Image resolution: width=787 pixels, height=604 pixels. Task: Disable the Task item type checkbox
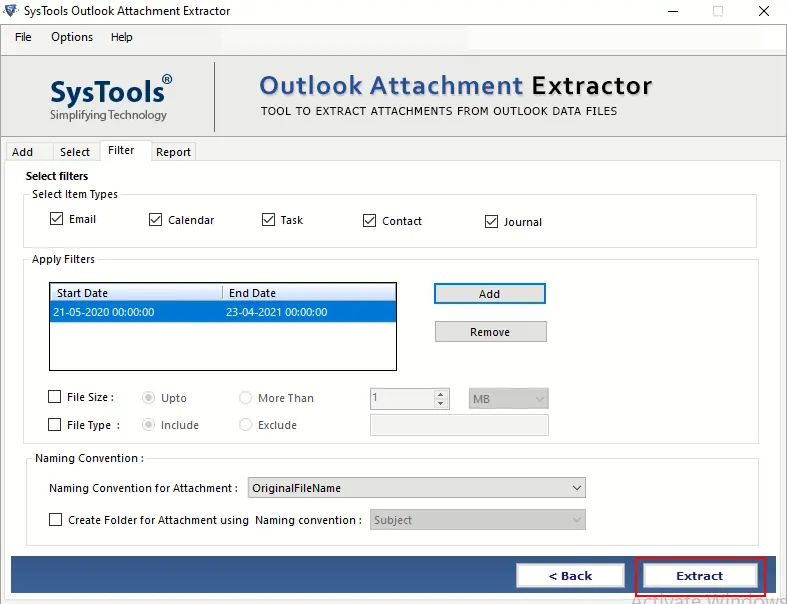point(268,220)
